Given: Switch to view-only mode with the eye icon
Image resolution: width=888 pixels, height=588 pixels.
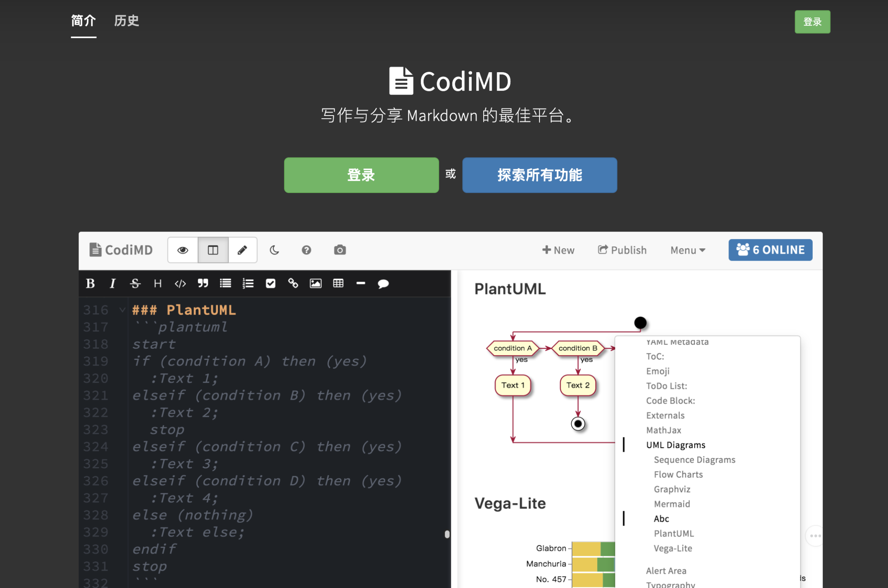Looking at the screenshot, I should [183, 250].
